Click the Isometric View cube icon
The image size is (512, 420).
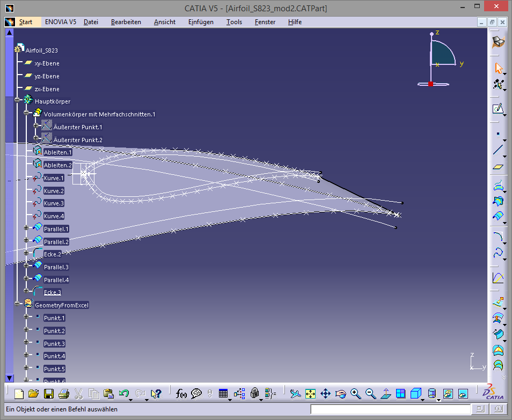pos(416,394)
